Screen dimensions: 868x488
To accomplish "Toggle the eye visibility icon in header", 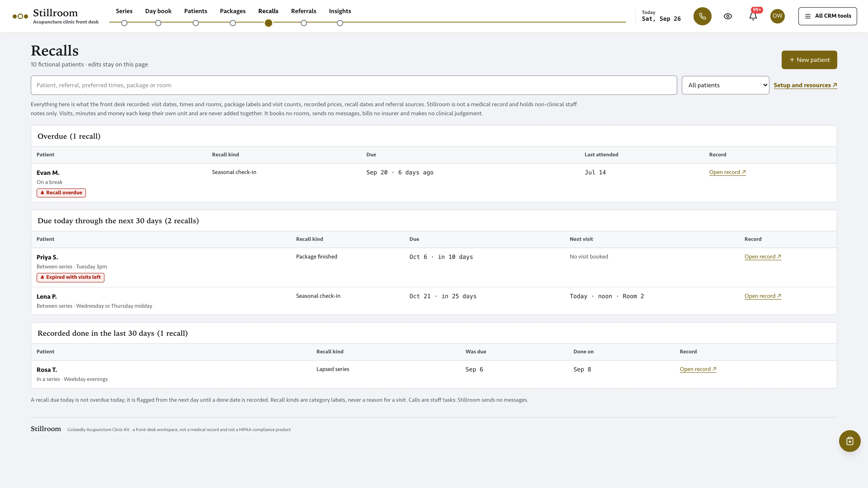I will pyautogui.click(x=728, y=16).
